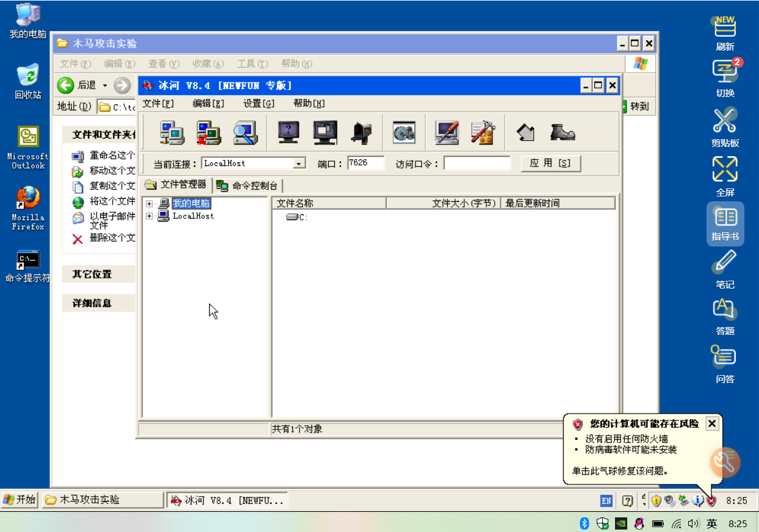This screenshot has width=759, height=532.
Task: Click the 最后更新时间 column header
Action: [x=558, y=203]
